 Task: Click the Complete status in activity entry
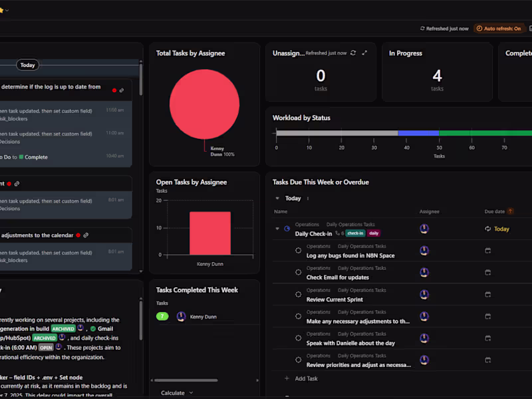(x=33, y=157)
